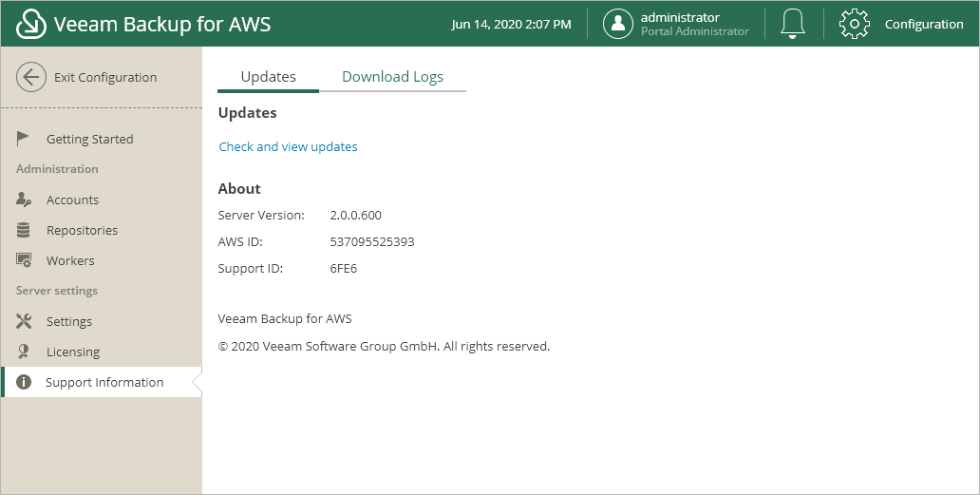Click the Settings wrench tools icon
This screenshot has height=495, width=980.
click(x=24, y=321)
